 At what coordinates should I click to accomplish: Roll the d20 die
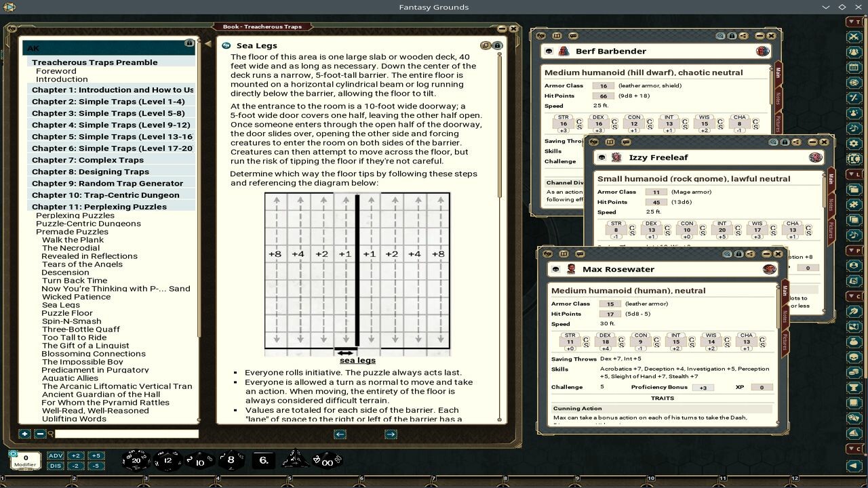(136, 461)
